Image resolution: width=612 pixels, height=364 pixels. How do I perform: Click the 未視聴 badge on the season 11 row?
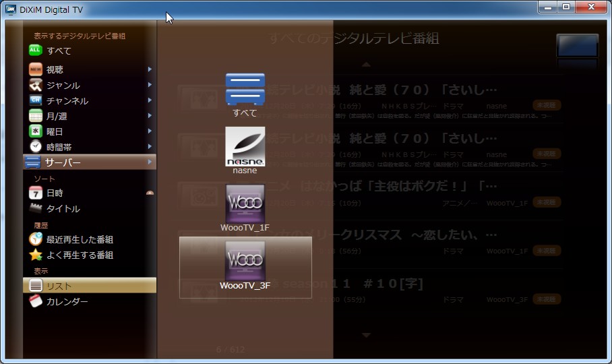coord(547,299)
